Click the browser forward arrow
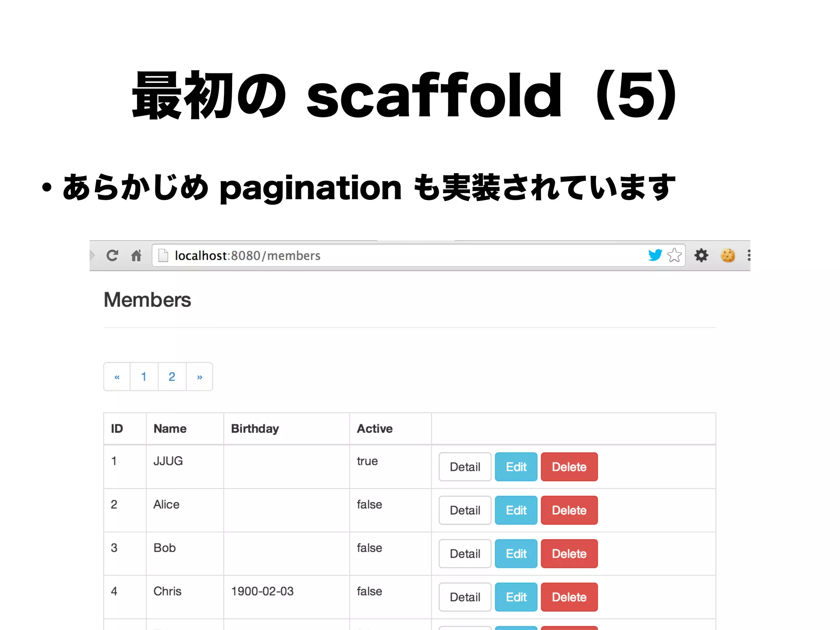Viewport: 840px width, 630px height. click(x=92, y=256)
